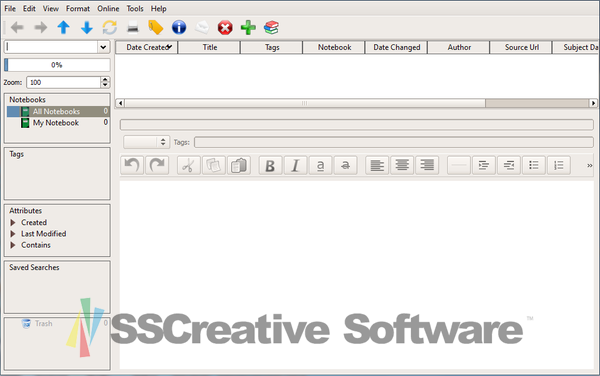Click the redo button in editor toolbar

click(157, 165)
